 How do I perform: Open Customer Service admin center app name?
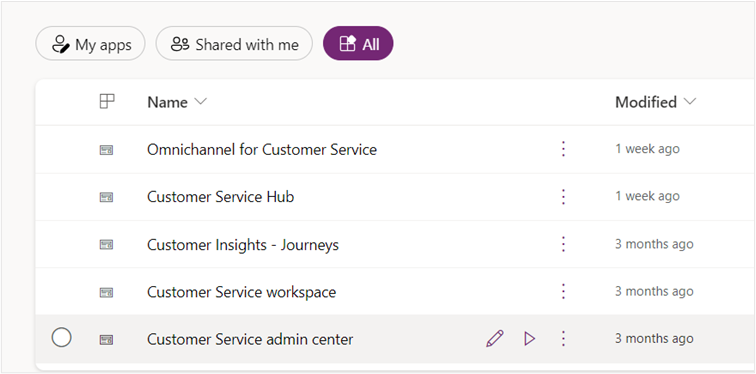pyautogui.click(x=250, y=339)
